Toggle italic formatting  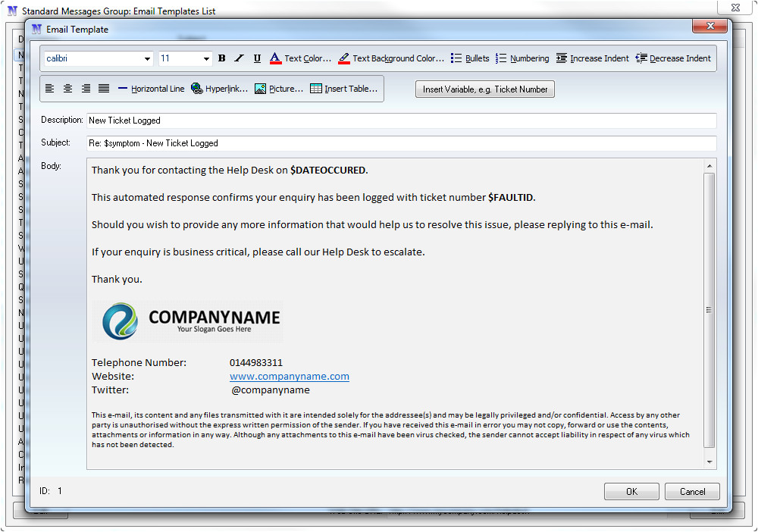[x=239, y=58]
